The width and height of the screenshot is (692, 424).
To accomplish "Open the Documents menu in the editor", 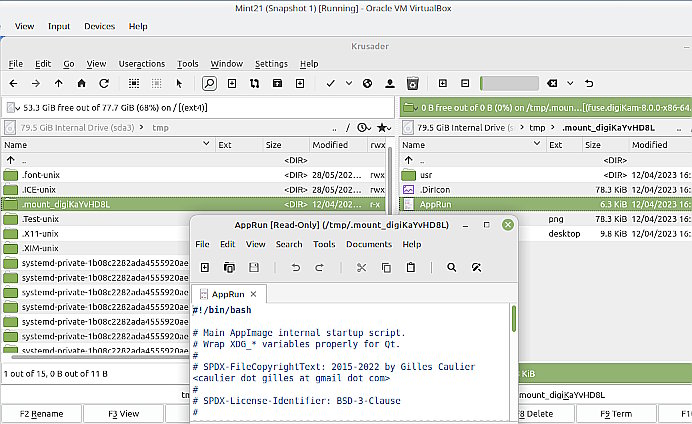I will [368, 244].
